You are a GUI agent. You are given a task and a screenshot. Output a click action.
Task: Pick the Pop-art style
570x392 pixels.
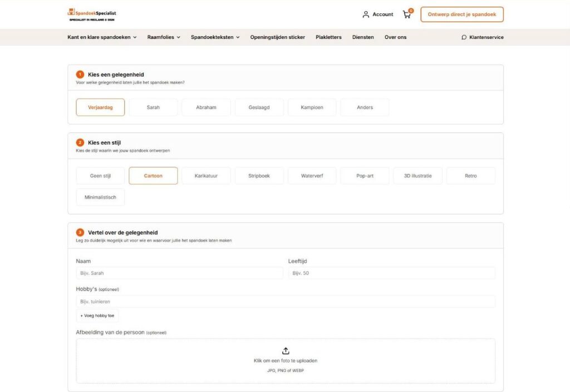365,175
